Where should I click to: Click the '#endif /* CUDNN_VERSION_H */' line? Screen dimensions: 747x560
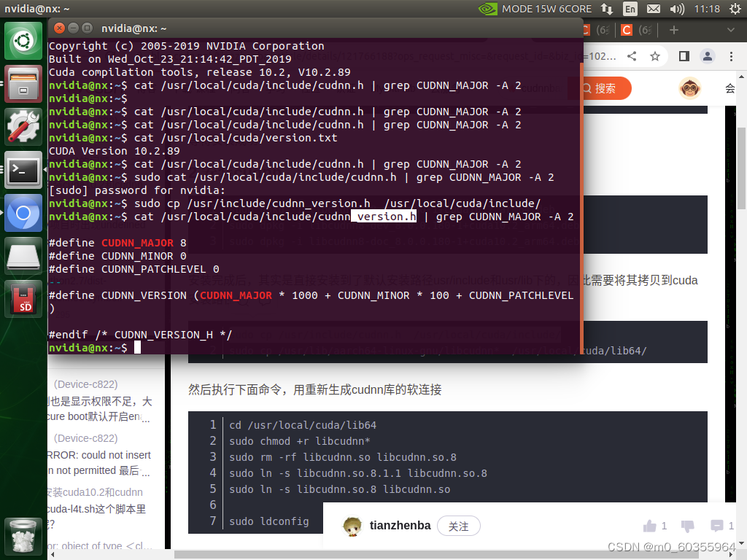[140, 335]
